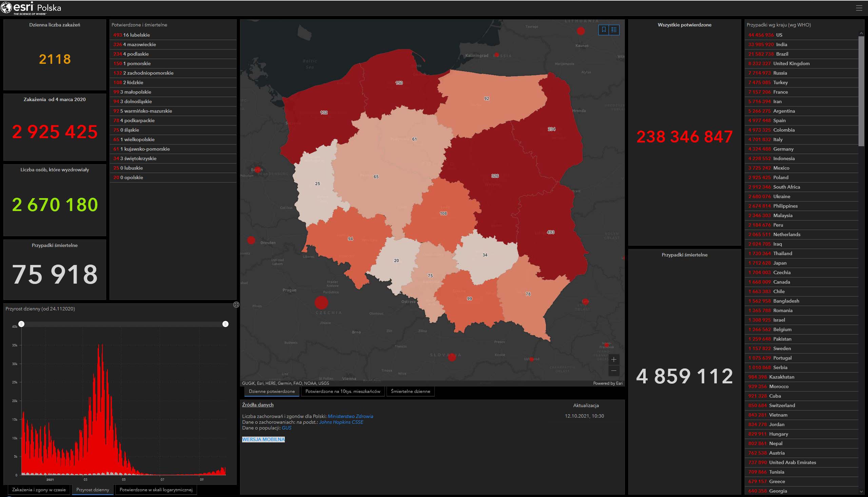The image size is (868, 497).
Task: Open the WERSJA MOBILNA link
Action: [x=263, y=439]
